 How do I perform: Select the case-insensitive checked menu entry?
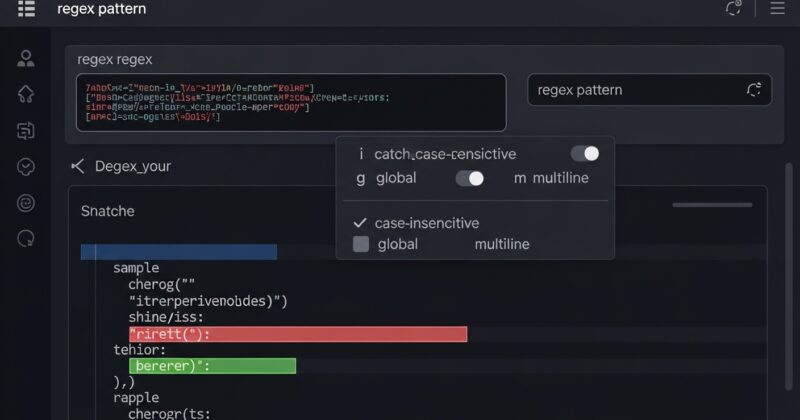click(425, 223)
